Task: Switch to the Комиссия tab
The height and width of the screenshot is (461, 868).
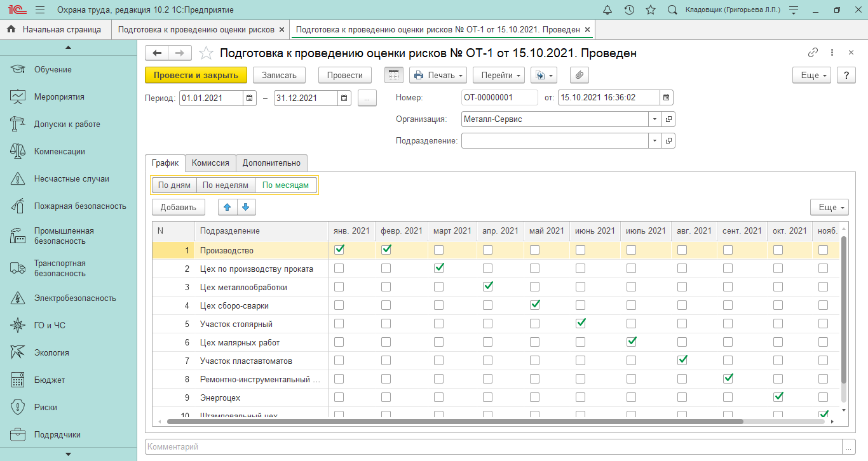Action: [210, 163]
